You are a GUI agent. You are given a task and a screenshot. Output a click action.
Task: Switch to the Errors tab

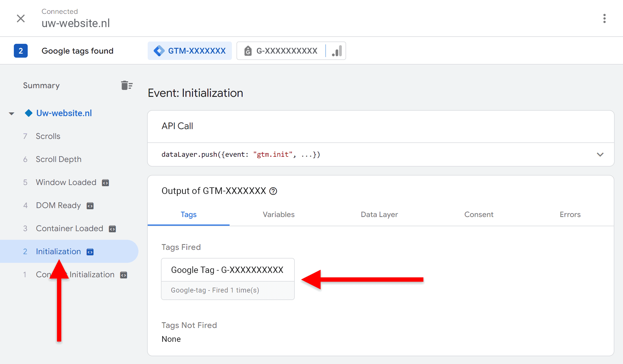click(x=570, y=214)
